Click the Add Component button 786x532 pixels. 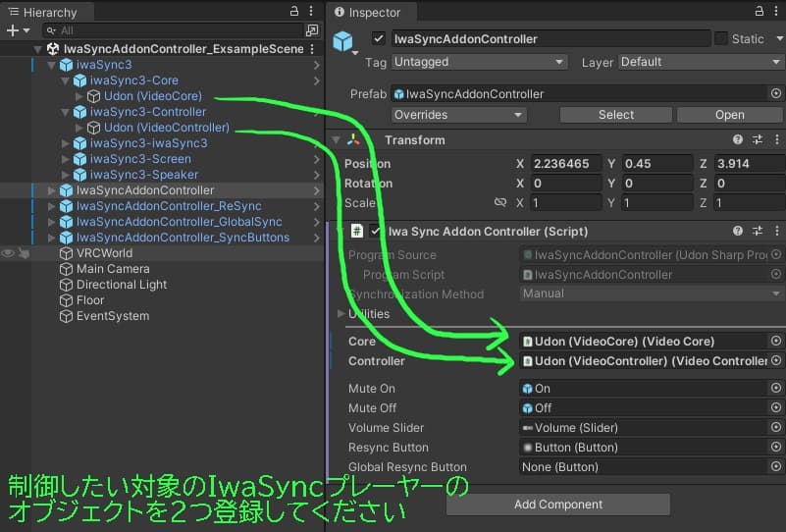(x=557, y=505)
